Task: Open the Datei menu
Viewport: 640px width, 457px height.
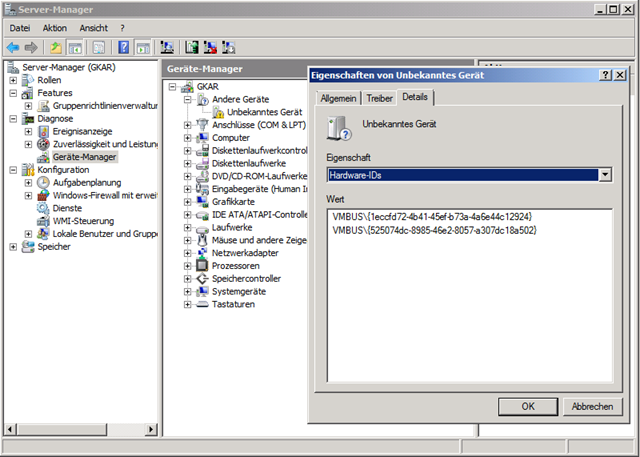Action: click(20, 28)
